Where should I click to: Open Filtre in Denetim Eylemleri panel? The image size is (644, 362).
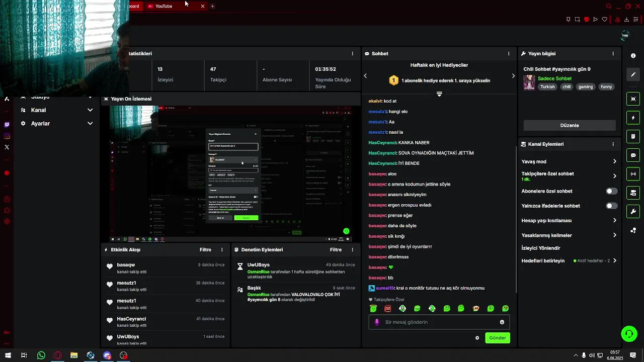(x=336, y=249)
